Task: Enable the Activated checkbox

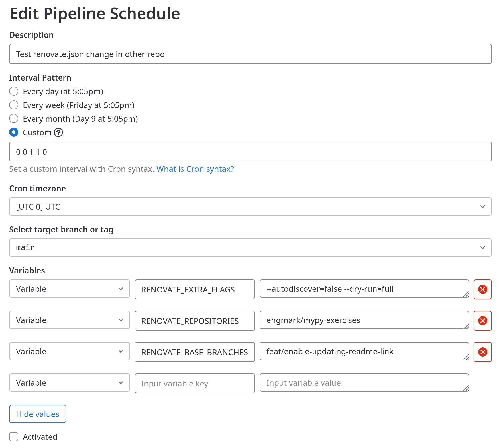Action: click(14, 437)
